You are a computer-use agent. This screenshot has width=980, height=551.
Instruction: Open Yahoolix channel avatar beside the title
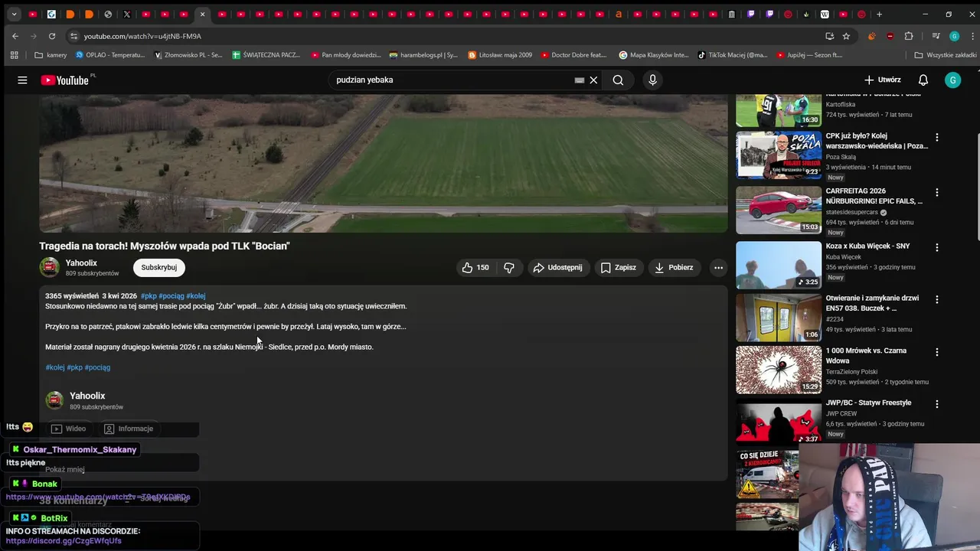pyautogui.click(x=50, y=267)
